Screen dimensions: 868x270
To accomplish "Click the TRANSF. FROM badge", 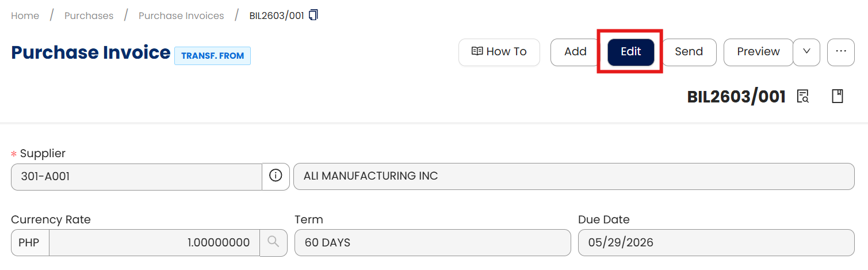I will 212,56.
